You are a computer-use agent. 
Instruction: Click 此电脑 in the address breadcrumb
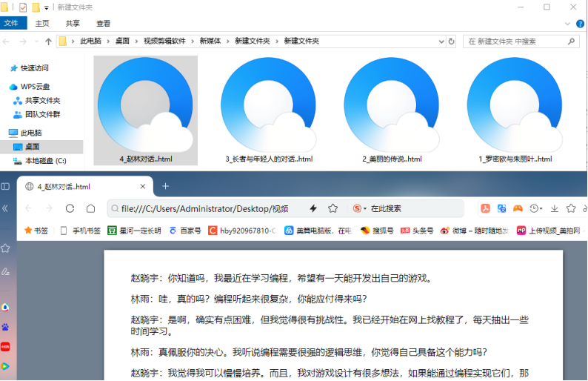90,42
